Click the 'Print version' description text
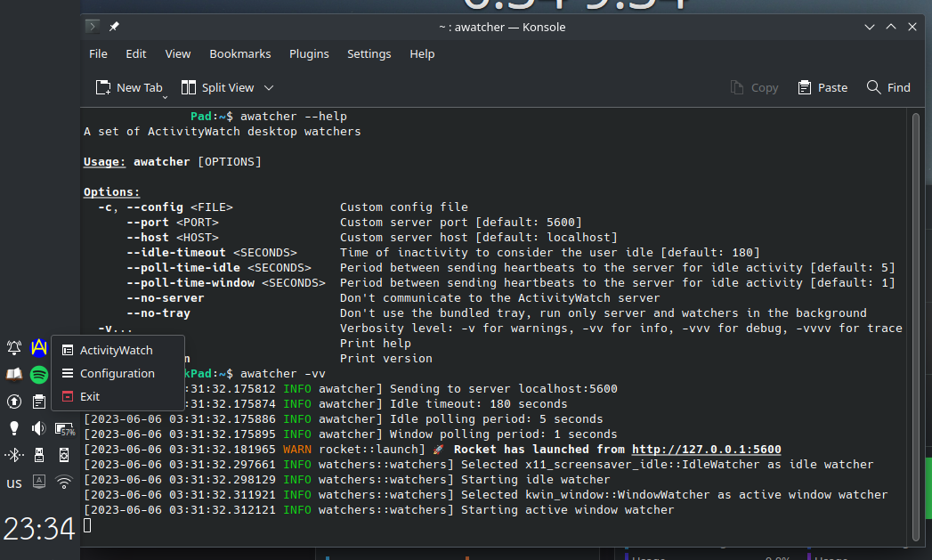 pyautogui.click(x=386, y=359)
